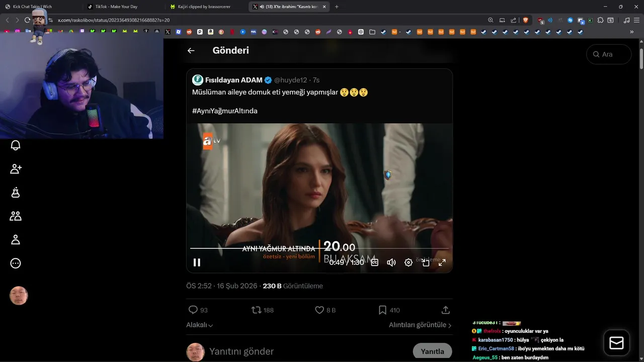This screenshot has width=644, height=362.
Task: Click browser reload button
Action: point(27,20)
